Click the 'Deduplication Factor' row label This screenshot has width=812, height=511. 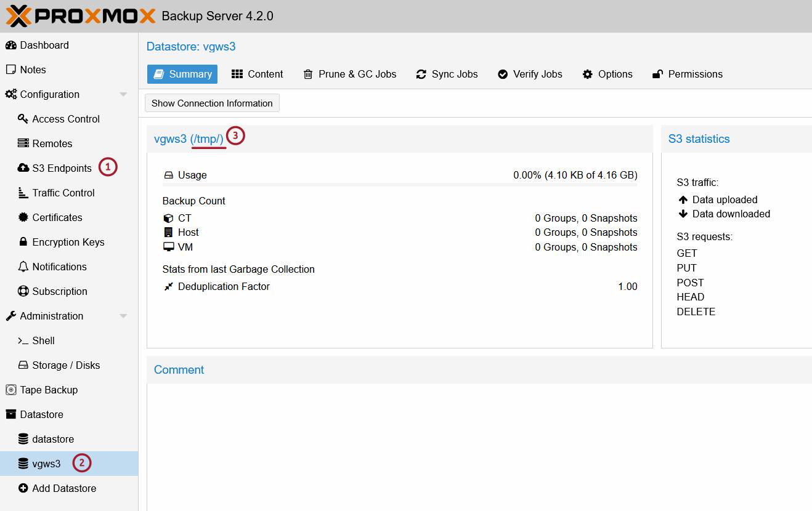pos(224,286)
